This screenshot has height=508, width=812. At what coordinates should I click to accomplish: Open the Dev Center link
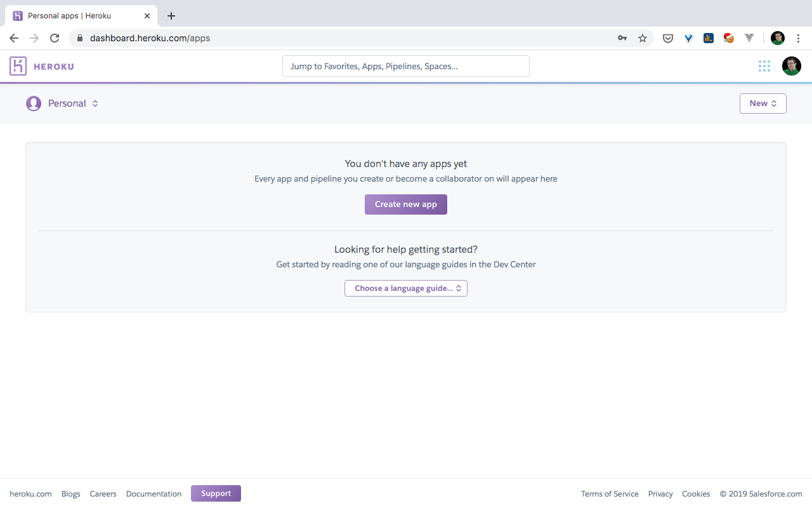(514, 264)
